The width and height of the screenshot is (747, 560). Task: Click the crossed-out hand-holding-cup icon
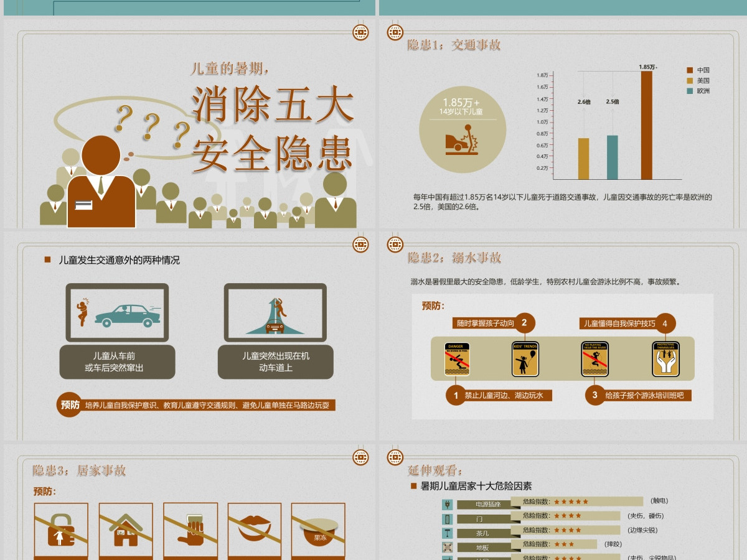pos(190,531)
